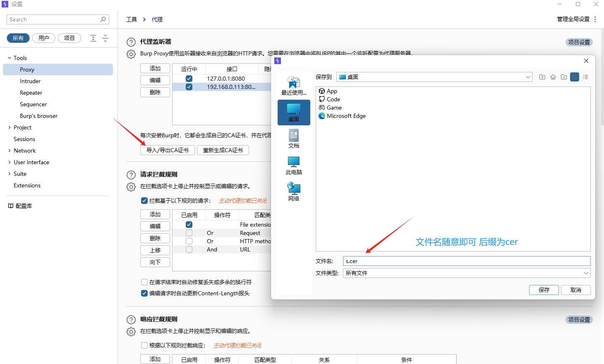Create new folder in save dialog
This screenshot has height=364, width=604.
coord(564,77)
